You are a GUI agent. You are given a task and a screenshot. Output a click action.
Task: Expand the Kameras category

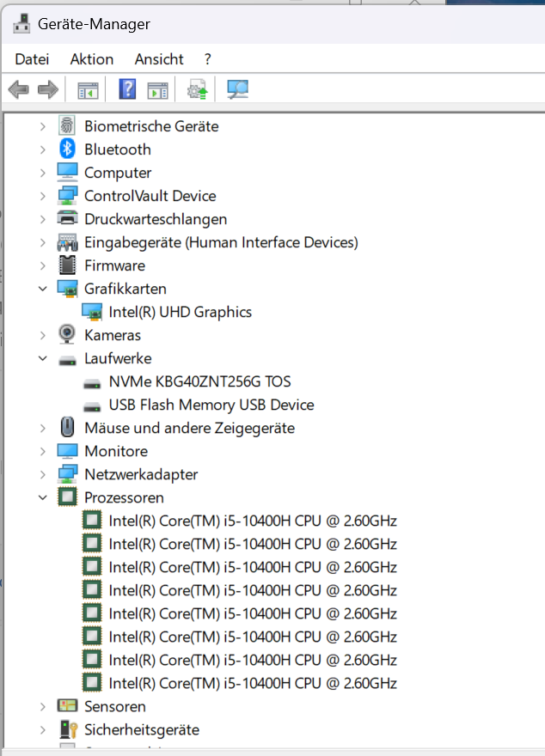tap(43, 335)
